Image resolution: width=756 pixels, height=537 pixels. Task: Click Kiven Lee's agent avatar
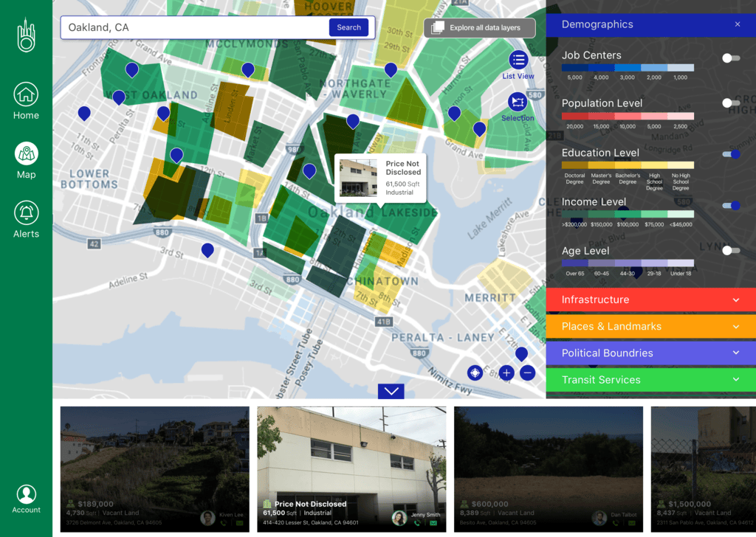pyautogui.click(x=207, y=518)
